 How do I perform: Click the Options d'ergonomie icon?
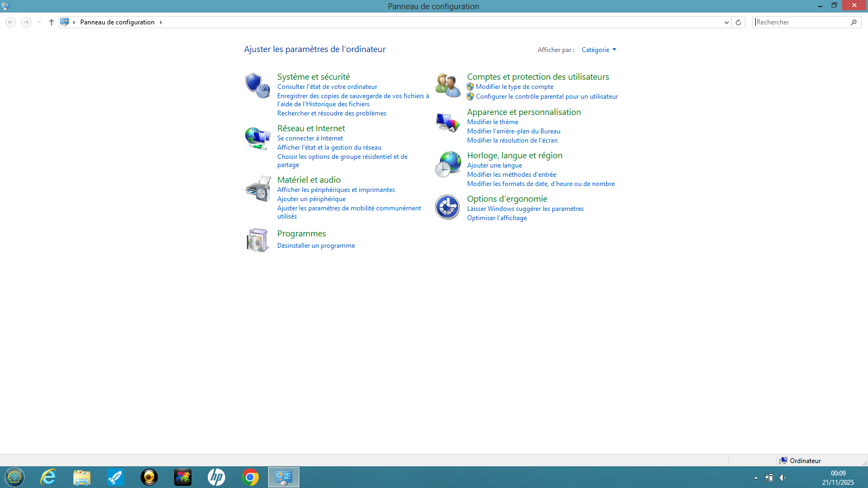pos(448,207)
